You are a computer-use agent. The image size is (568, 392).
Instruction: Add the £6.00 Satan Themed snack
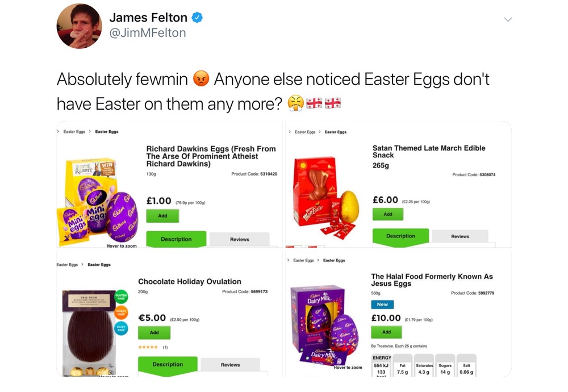(x=388, y=214)
